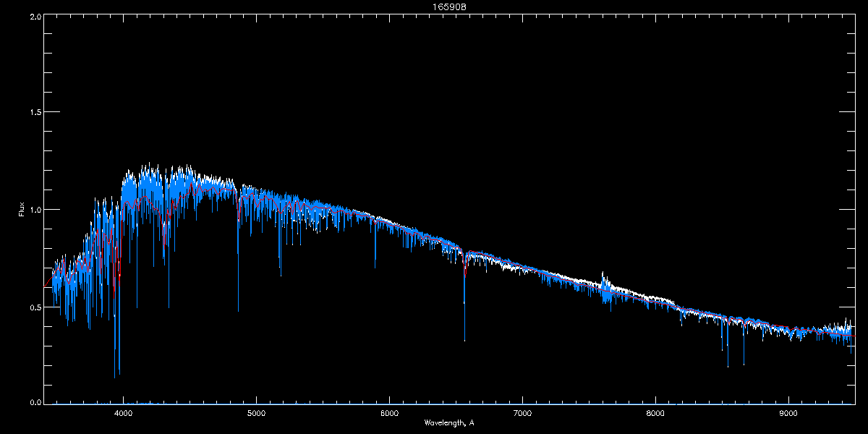
Task: Click the 1.0 flux tick label
Action: point(35,210)
